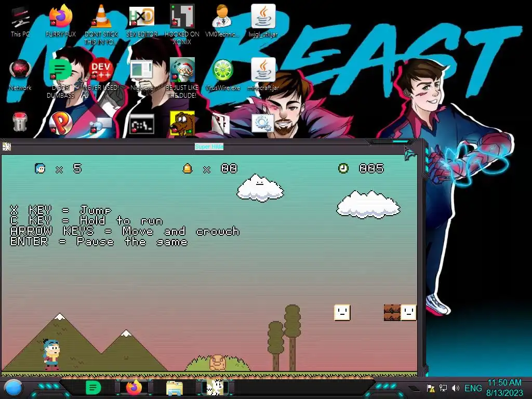Viewport: 532px width, 399px height.
Task: Open the globe and window shortcut icon
Action: [x=101, y=125]
